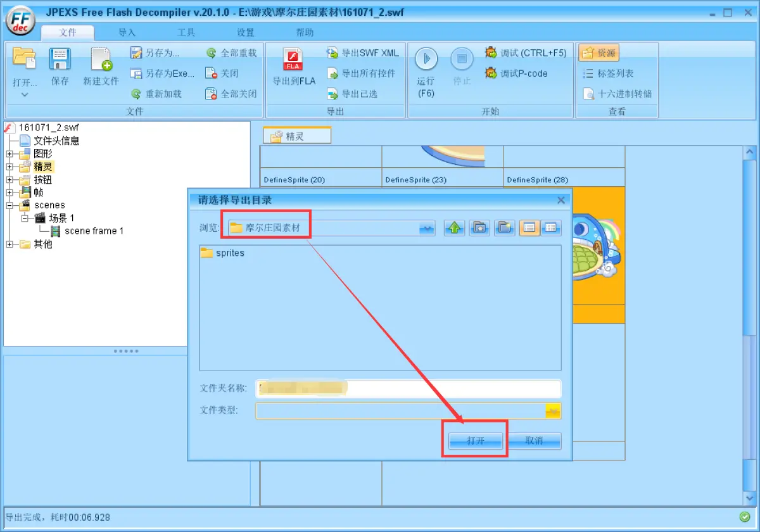Open the 设置 menu
The image size is (760, 532).
[244, 32]
